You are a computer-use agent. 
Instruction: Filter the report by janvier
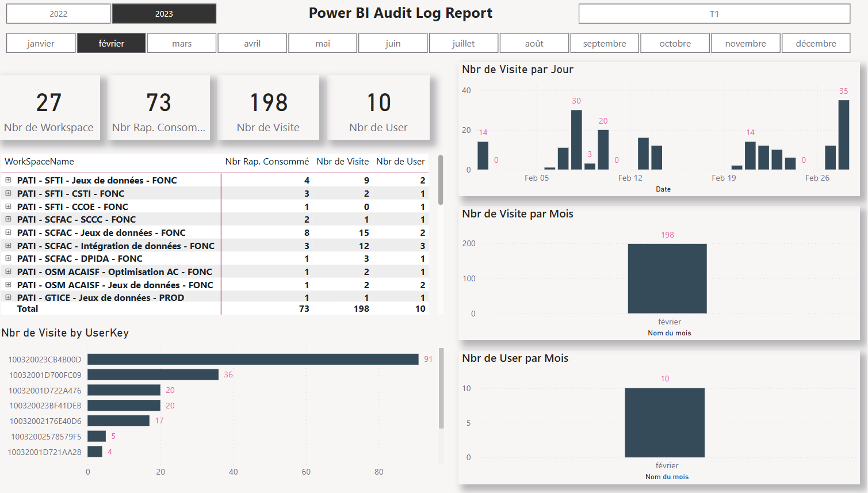tap(41, 43)
